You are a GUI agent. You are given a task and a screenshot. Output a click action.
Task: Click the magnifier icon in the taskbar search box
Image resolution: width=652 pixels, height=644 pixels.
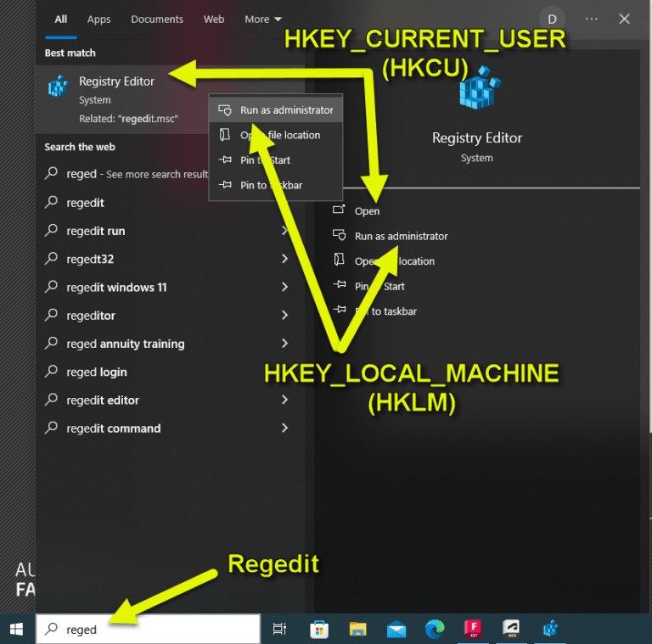click(51, 629)
